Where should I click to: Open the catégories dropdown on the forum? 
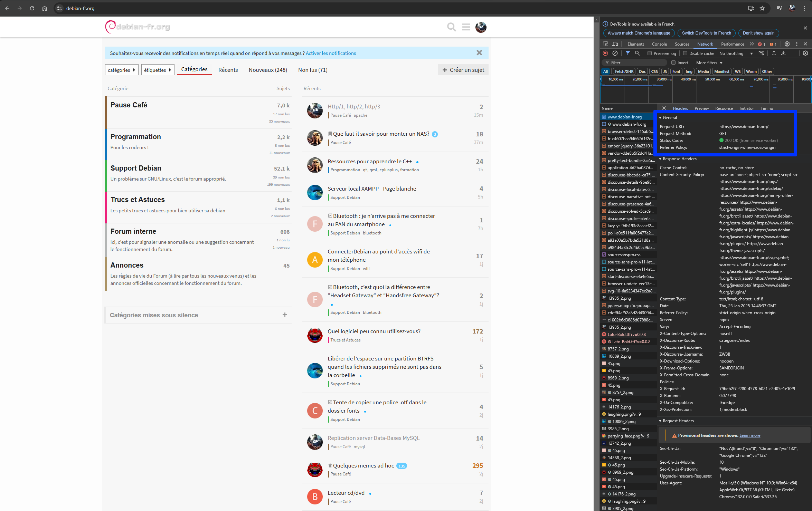[121, 70]
